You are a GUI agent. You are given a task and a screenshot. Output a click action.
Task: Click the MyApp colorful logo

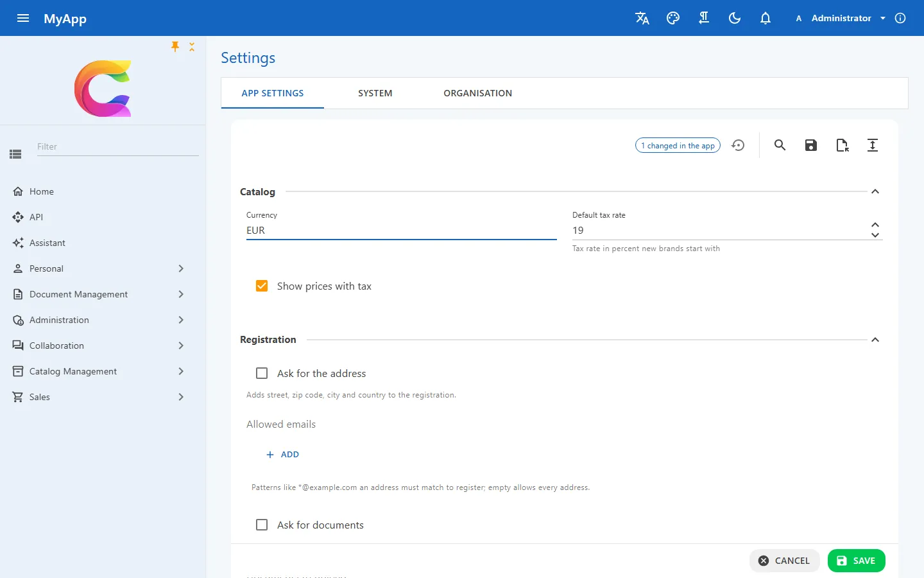[x=103, y=89]
